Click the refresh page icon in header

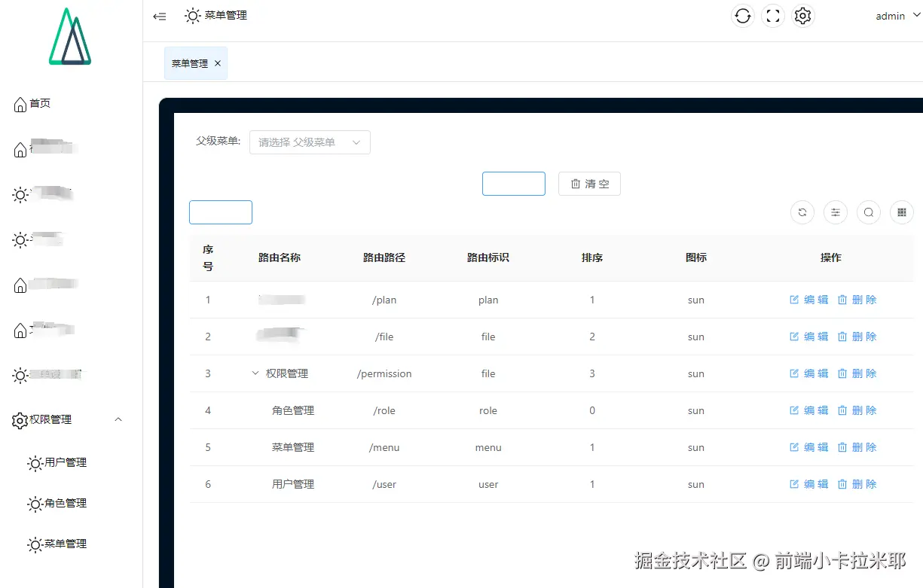[x=743, y=16]
